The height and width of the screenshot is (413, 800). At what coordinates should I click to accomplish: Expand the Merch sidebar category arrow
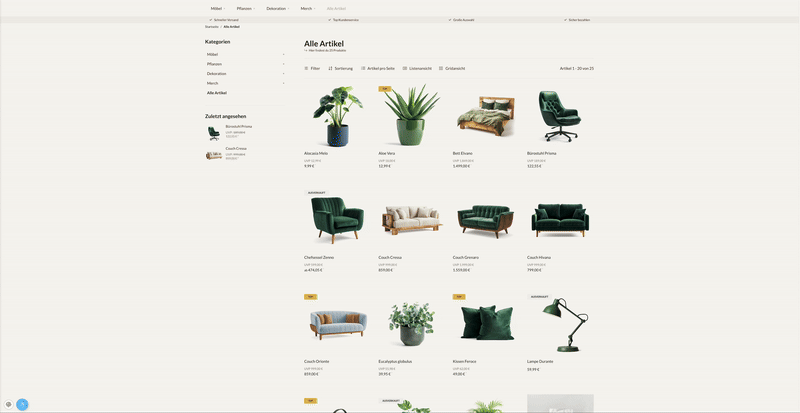coord(284,83)
